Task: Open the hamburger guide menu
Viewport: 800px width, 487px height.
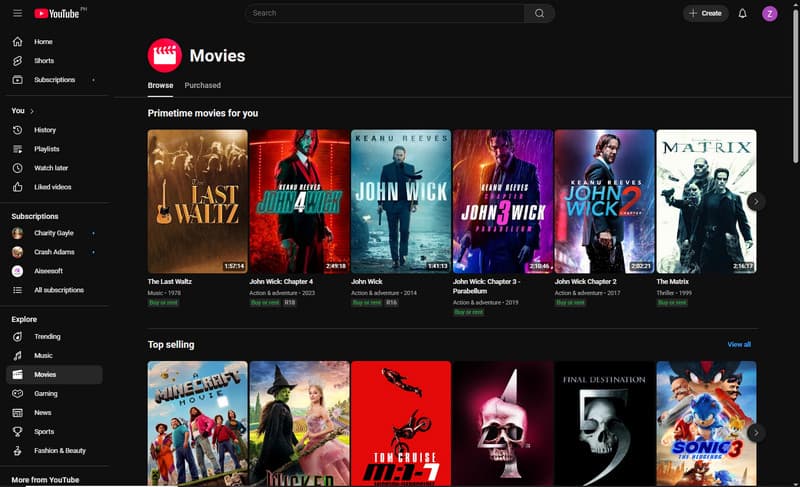Action: [x=17, y=13]
